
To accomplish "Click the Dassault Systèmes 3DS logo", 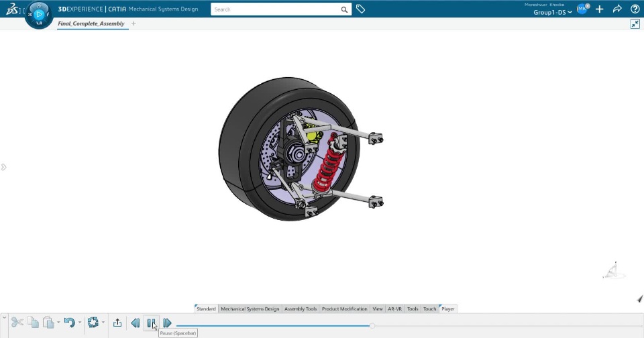I will [x=12, y=10].
